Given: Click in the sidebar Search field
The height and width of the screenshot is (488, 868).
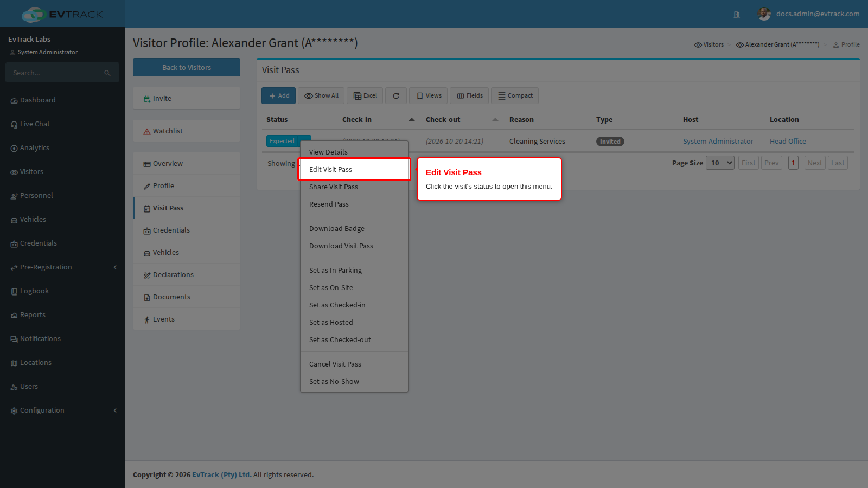Looking at the screenshot, I should [54, 73].
